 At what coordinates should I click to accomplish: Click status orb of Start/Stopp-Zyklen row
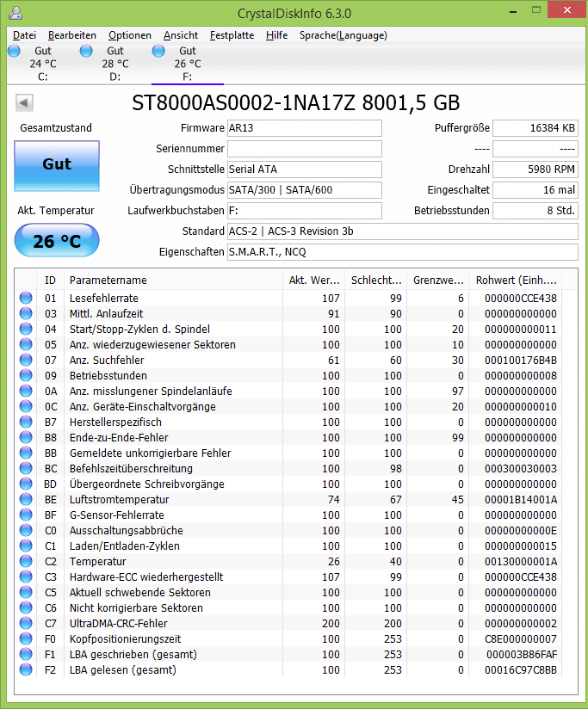(26, 329)
